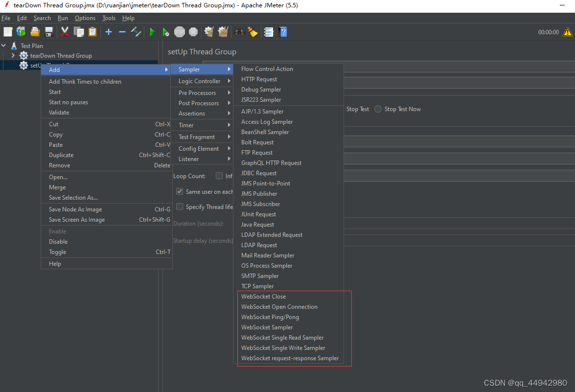Click the Start no pauses toolbar icon
Viewport: 575px width, 392px height.
tap(166, 32)
